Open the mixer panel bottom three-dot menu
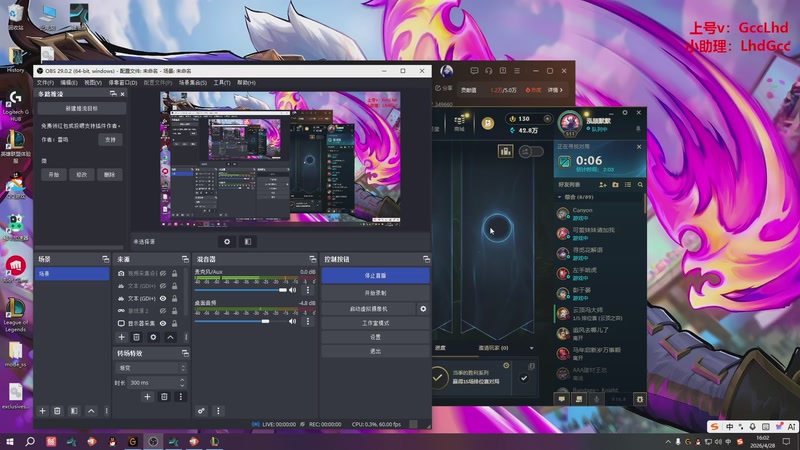The image size is (800, 450). (218, 411)
